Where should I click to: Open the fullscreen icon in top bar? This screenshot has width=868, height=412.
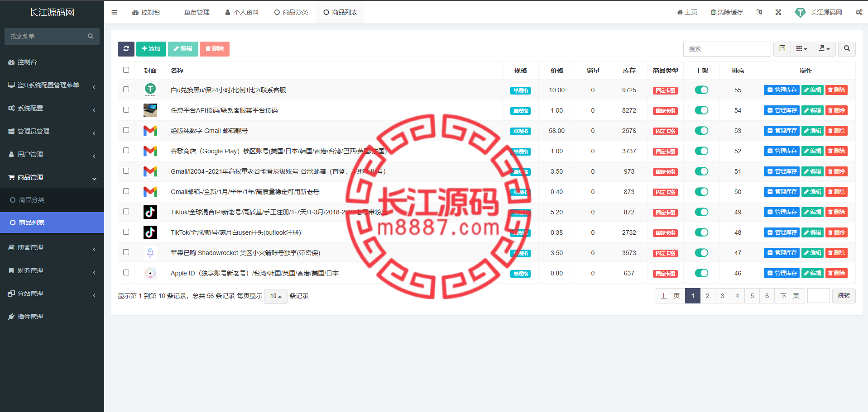[778, 12]
